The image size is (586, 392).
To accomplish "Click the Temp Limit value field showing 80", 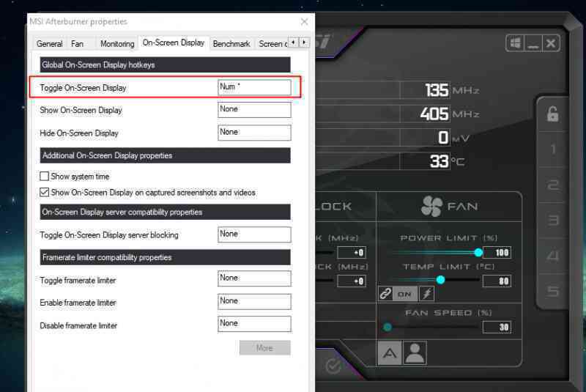I will click(x=497, y=281).
